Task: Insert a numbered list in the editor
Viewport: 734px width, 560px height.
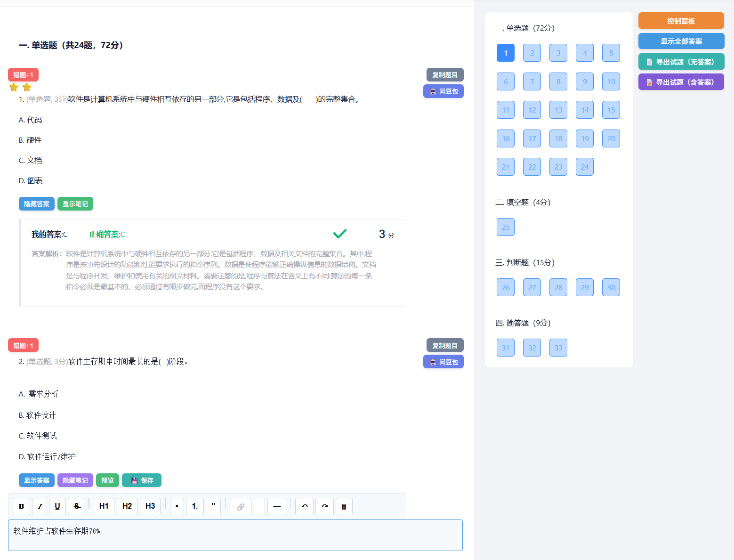Action: tap(195, 506)
